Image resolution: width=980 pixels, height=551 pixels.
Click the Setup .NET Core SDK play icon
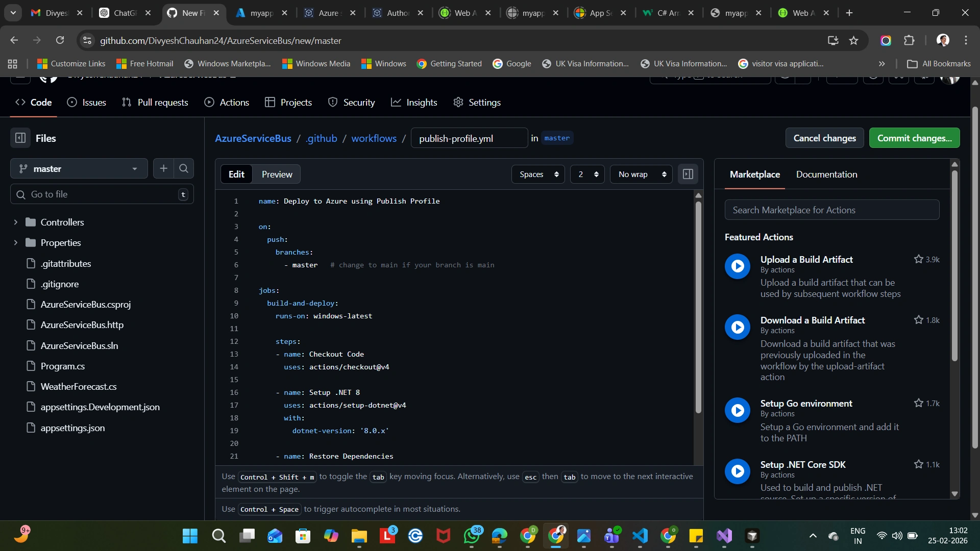coord(738,471)
